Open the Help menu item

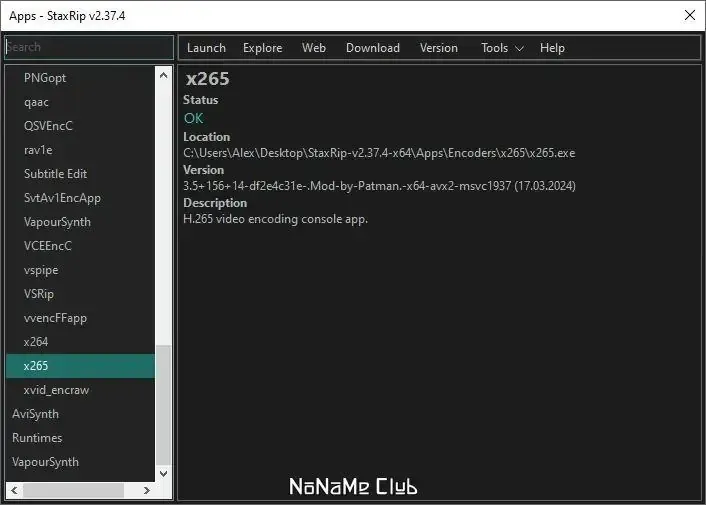[552, 48]
